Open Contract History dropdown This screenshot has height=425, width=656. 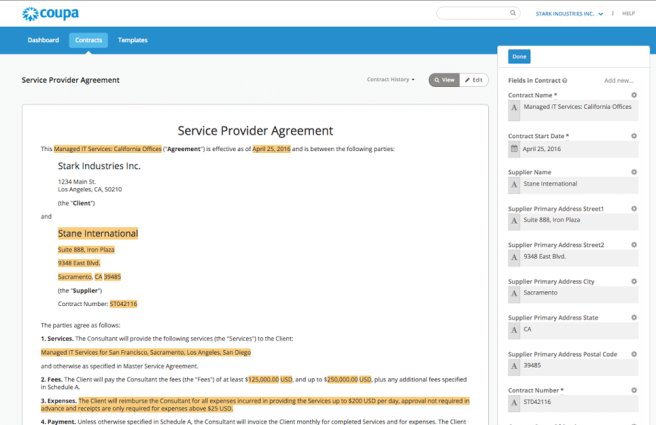[391, 79]
